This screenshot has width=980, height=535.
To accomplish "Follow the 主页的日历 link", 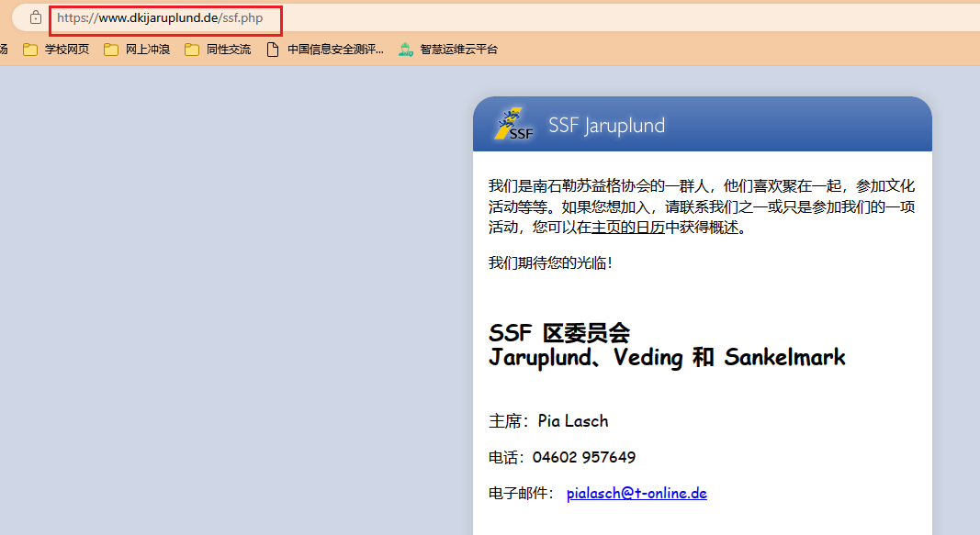I will click(x=627, y=228).
